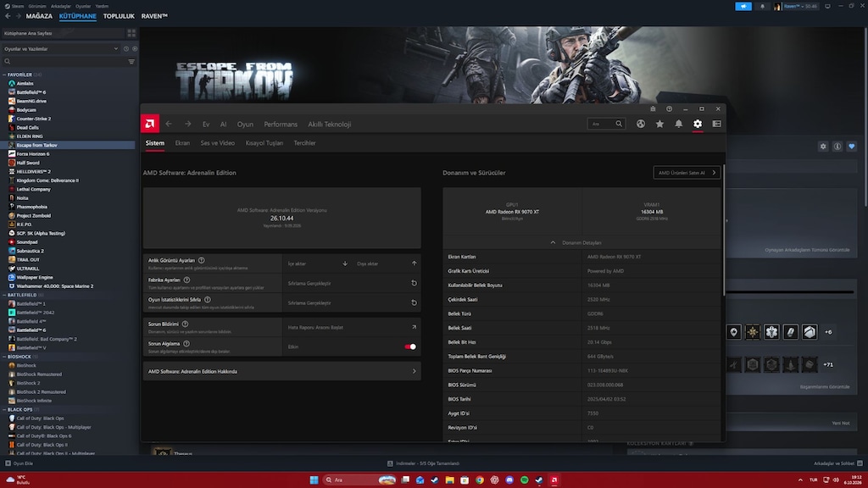
Task: Open Steam TOPLULUK page
Action: (119, 16)
